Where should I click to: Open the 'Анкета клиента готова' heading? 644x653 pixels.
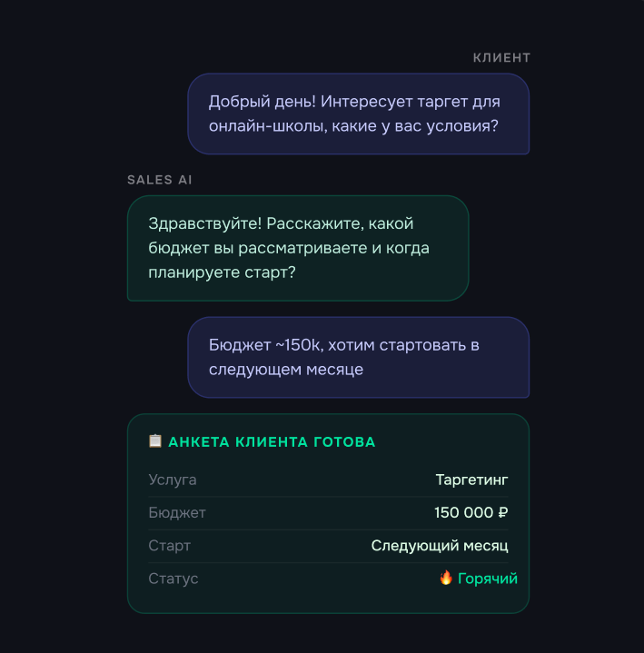tap(272, 442)
